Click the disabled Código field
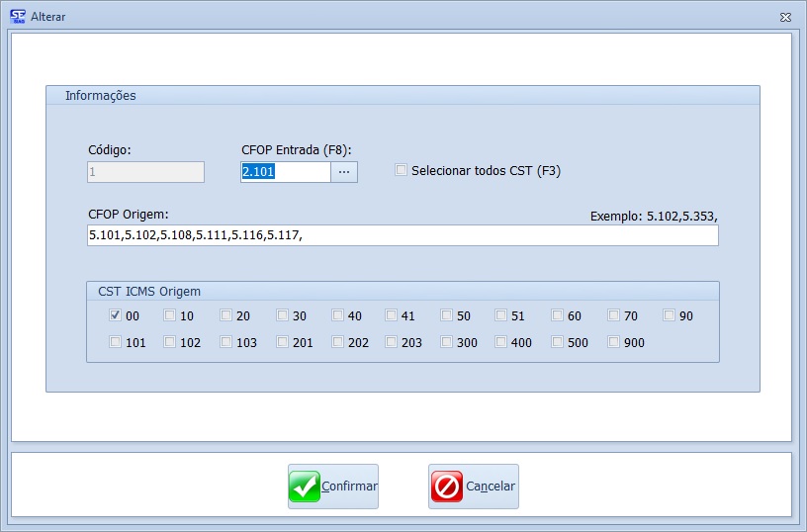 145,172
